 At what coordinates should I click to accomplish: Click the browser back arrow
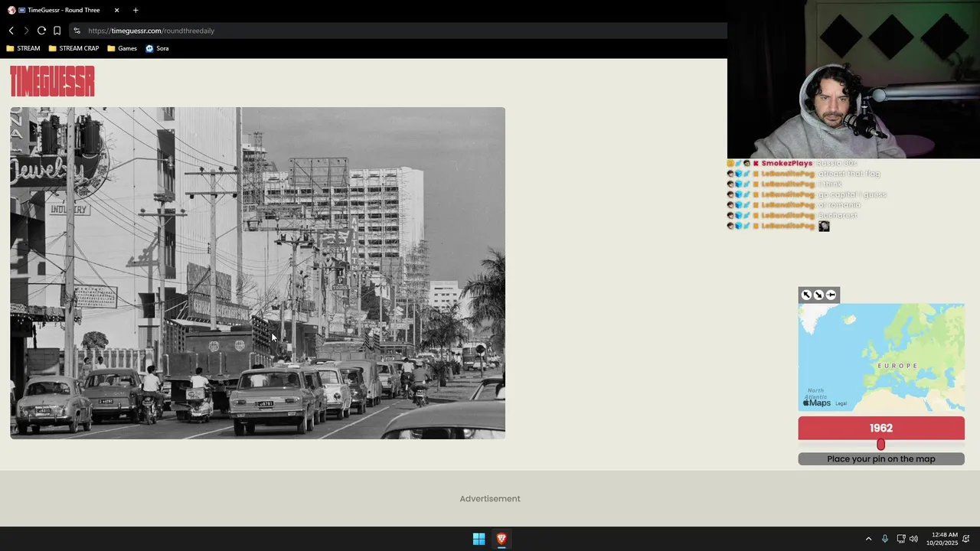coord(11,31)
